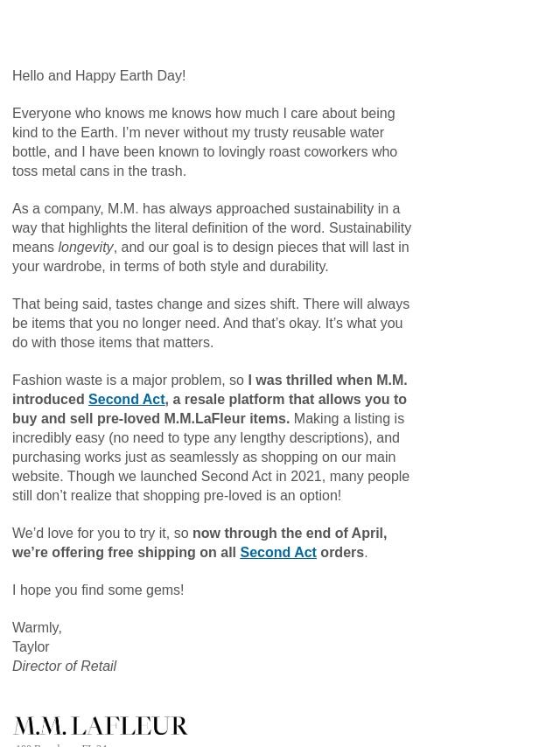
Task: Click the bold text "I was thrilled when M.M."
Action: coord(326,380)
